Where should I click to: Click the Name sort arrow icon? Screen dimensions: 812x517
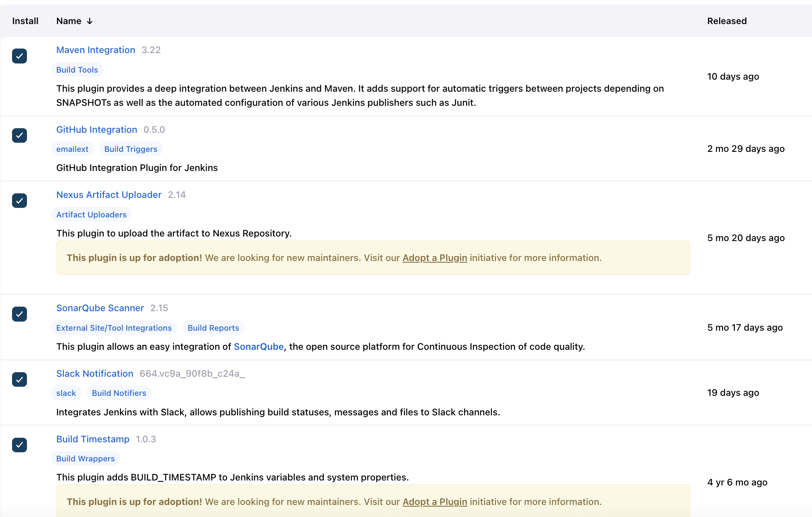[x=90, y=21]
